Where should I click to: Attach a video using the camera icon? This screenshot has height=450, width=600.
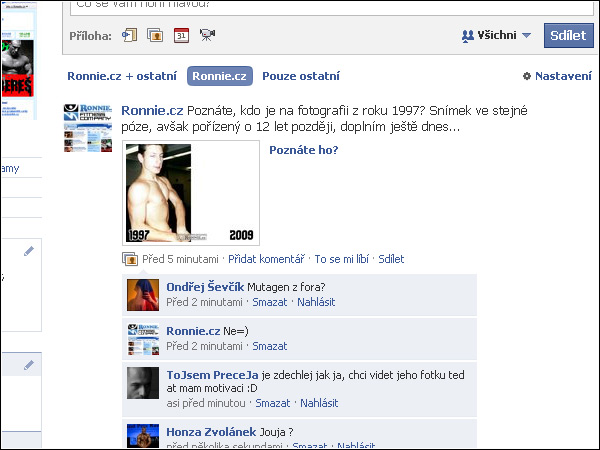[x=207, y=35]
